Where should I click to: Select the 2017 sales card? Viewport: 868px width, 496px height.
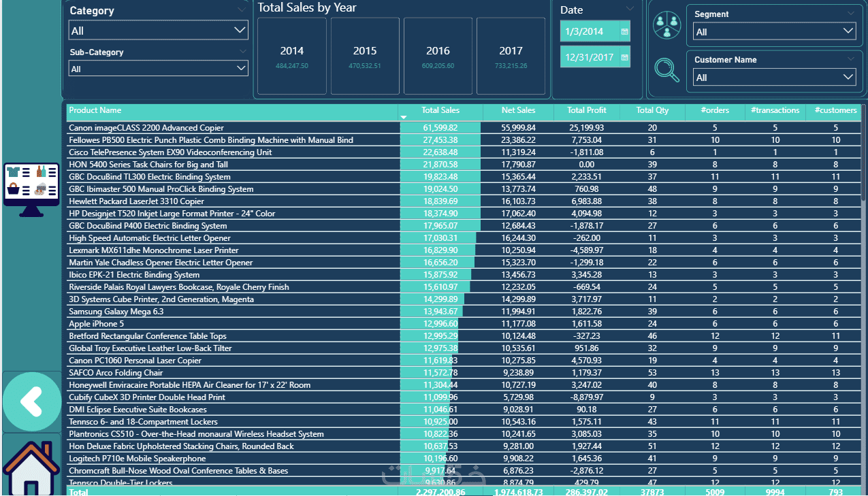point(511,56)
